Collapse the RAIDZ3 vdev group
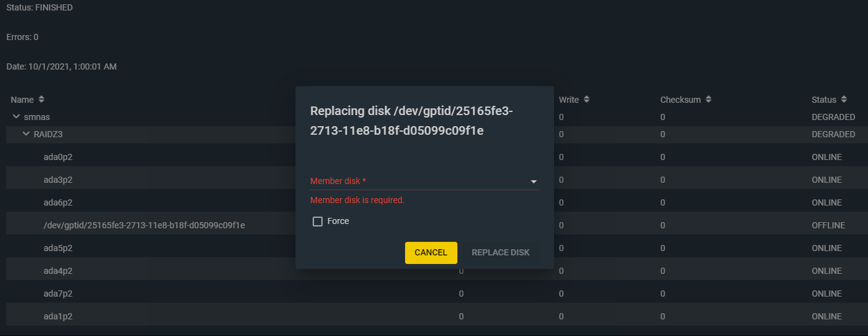 pos(26,134)
